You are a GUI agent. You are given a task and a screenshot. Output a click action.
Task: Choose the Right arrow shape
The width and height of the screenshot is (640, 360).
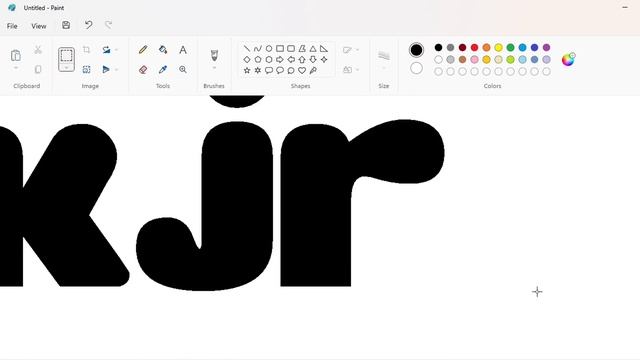(x=280, y=60)
